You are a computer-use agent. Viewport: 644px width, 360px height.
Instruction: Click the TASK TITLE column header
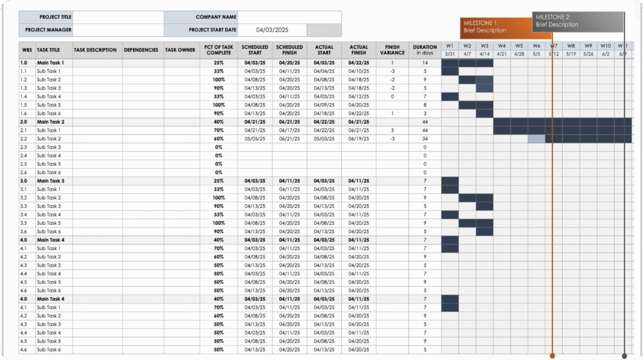tap(54, 50)
